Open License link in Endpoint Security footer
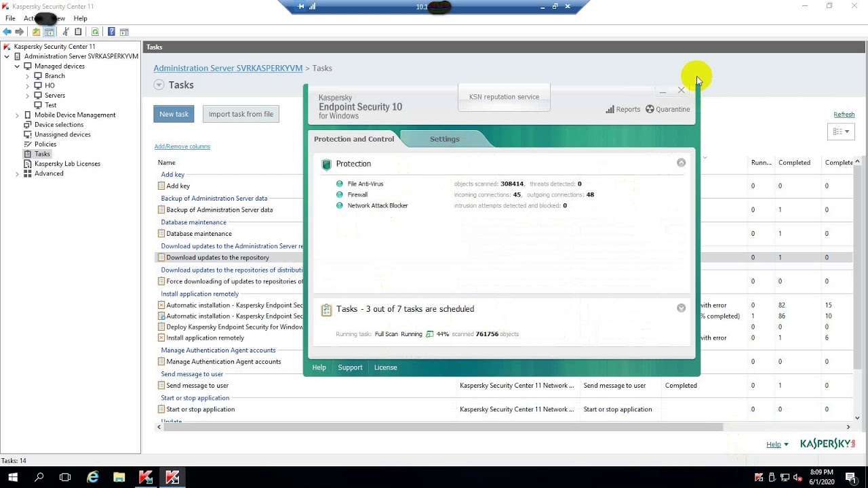The image size is (868, 488). click(386, 367)
